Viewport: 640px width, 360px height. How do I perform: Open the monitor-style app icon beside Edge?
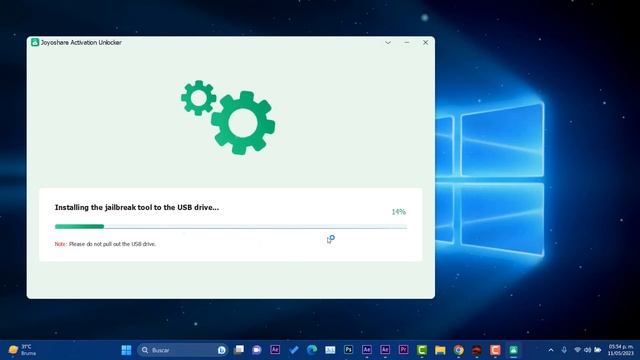pos(330,350)
